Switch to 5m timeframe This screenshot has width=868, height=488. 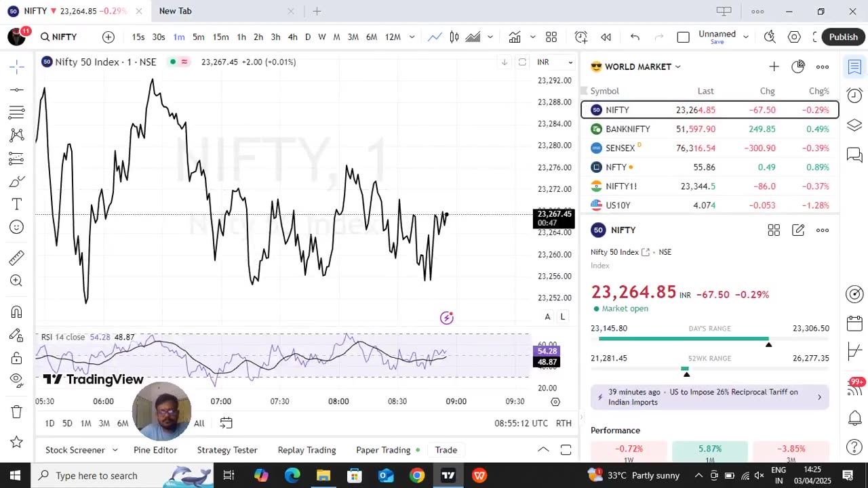click(x=199, y=37)
